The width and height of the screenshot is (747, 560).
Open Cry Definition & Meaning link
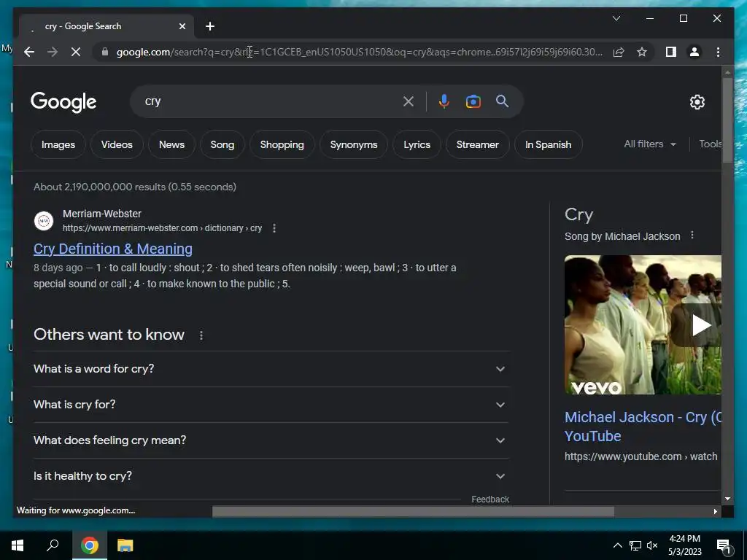pos(113,249)
